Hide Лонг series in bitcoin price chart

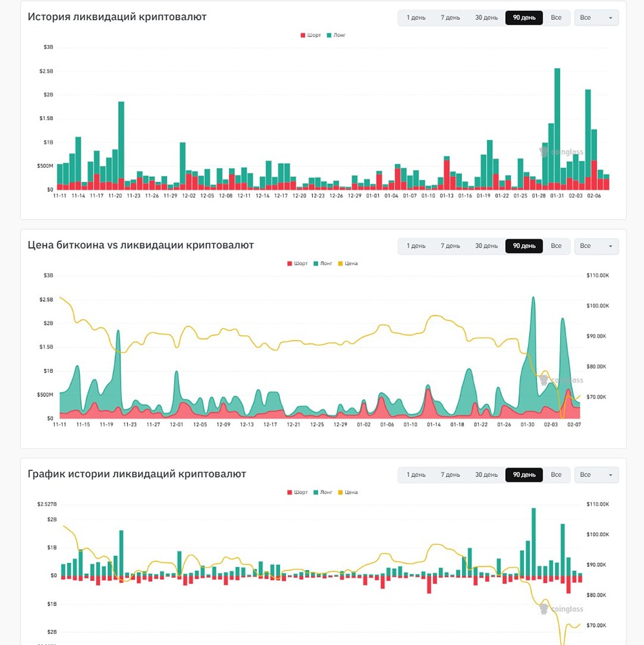tap(323, 264)
